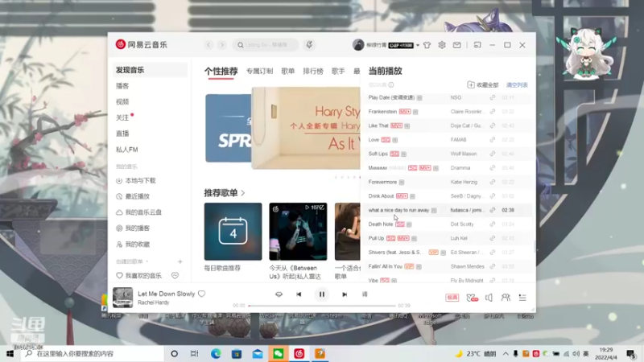644x362 pixels.
Task: Open sound quality selector button
Action: click(x=452, y=298)
